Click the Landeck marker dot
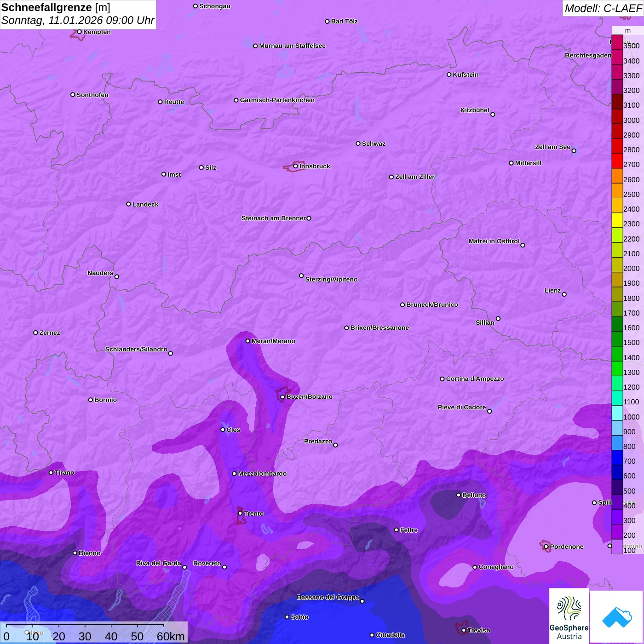 128,204
